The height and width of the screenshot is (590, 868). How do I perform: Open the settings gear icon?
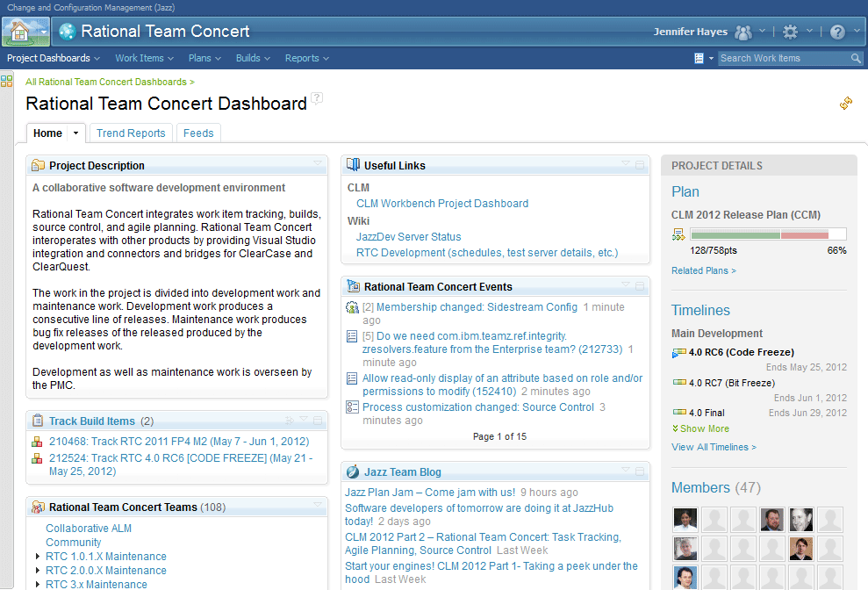[x=790, y=32]
